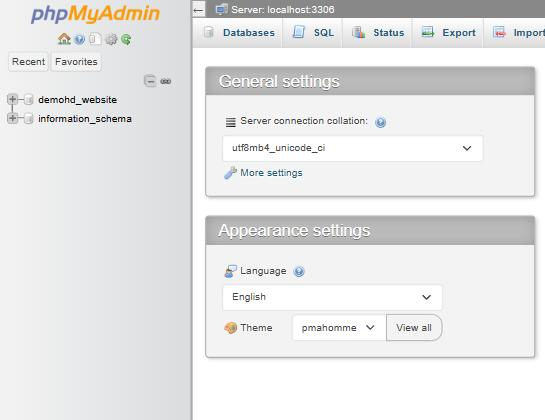Screen dimensions: 545x420
Task: Select information_schema database name
Action: point(85,119)
